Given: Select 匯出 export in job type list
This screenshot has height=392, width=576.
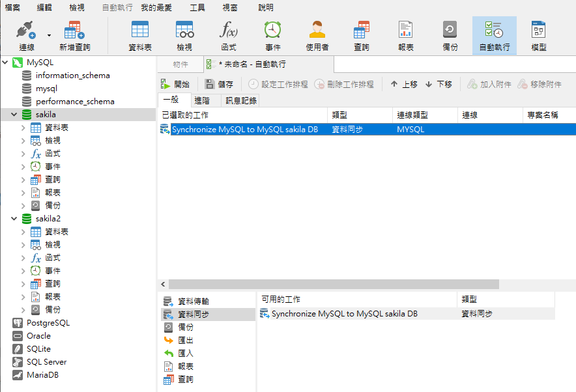Looking at the screenshot, I should (x=185, y=340).
